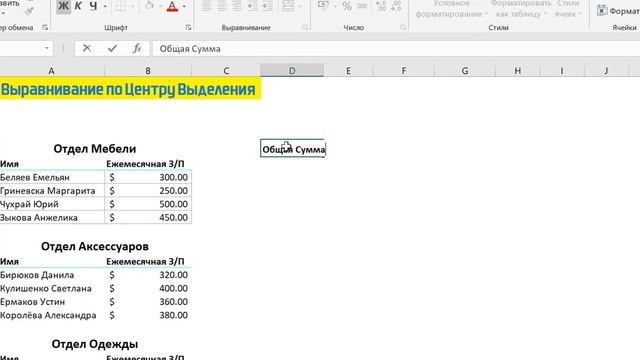Image resolution: width=640 pixels, height=360 pixels.
Task: Open Стили ячеек gallery
Action: click(x=568, y=9)
